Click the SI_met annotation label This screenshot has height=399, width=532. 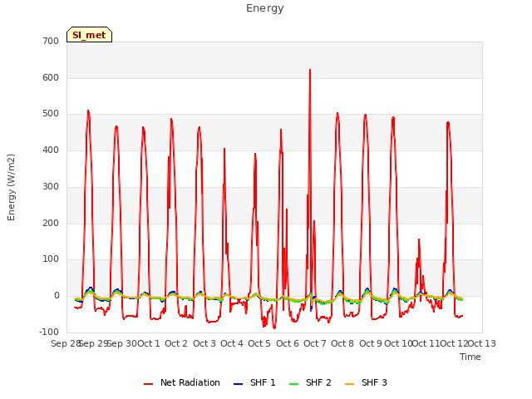89,35
